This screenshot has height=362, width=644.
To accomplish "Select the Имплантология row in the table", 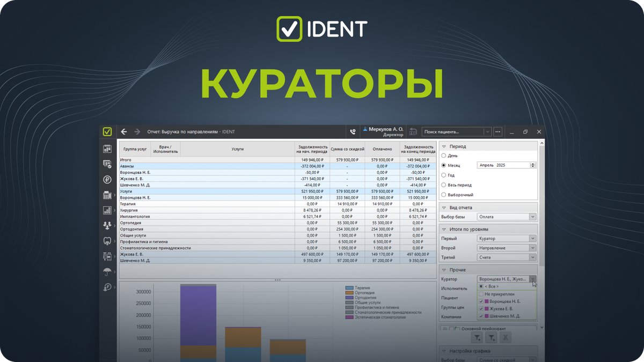I will click(277, 217).
